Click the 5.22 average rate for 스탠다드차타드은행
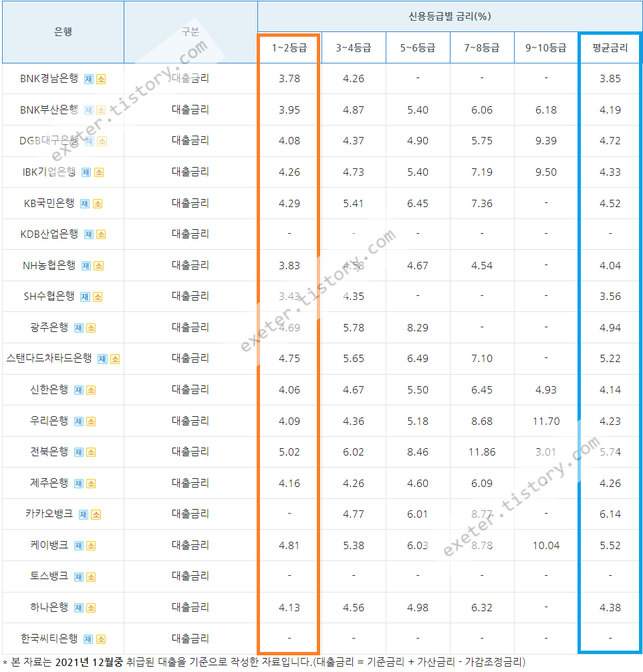The width and height of the screenshot is (643, 672). click(610, 359)
